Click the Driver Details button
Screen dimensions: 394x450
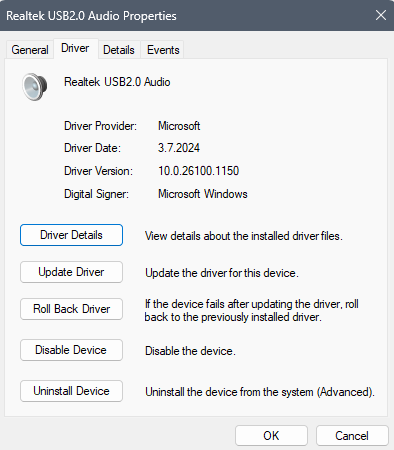point(71,235)
